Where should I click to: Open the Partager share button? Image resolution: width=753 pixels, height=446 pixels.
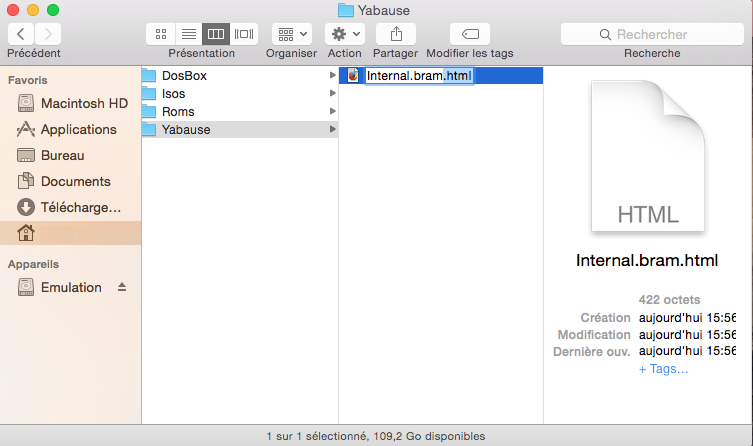(396, 34)
